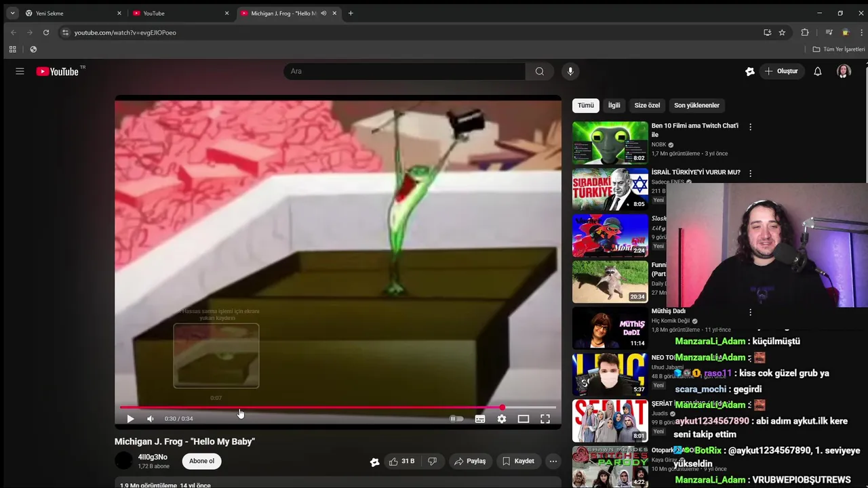Seek on the red video progress bar
The height and width of the screenshot is (488, 868).
(x=338, y=407)
